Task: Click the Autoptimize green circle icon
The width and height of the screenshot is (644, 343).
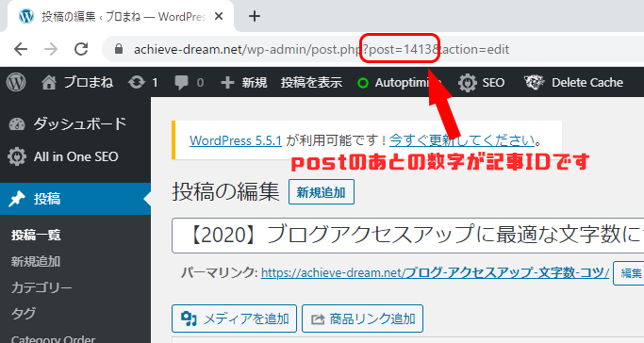Action: 363,83
